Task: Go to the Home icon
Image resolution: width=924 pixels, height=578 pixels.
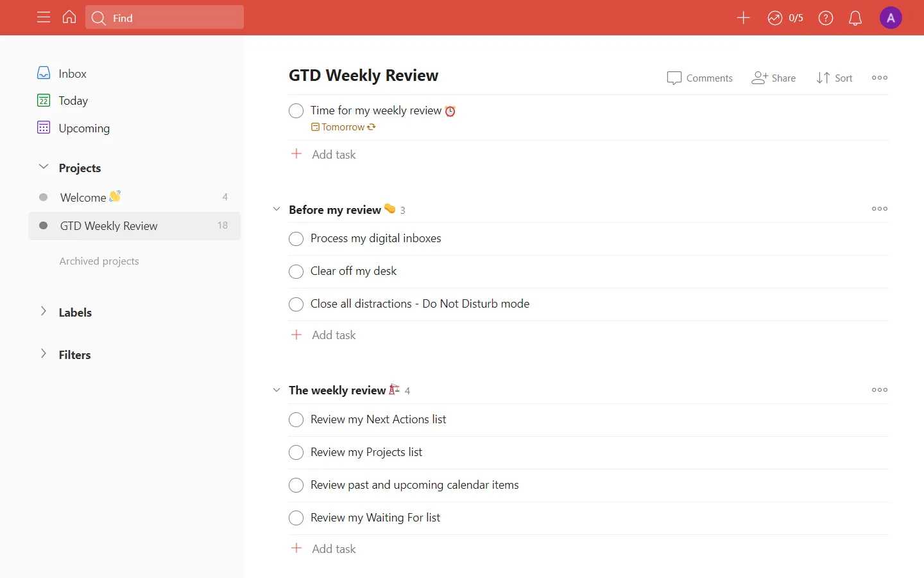Action: [69, 17]
